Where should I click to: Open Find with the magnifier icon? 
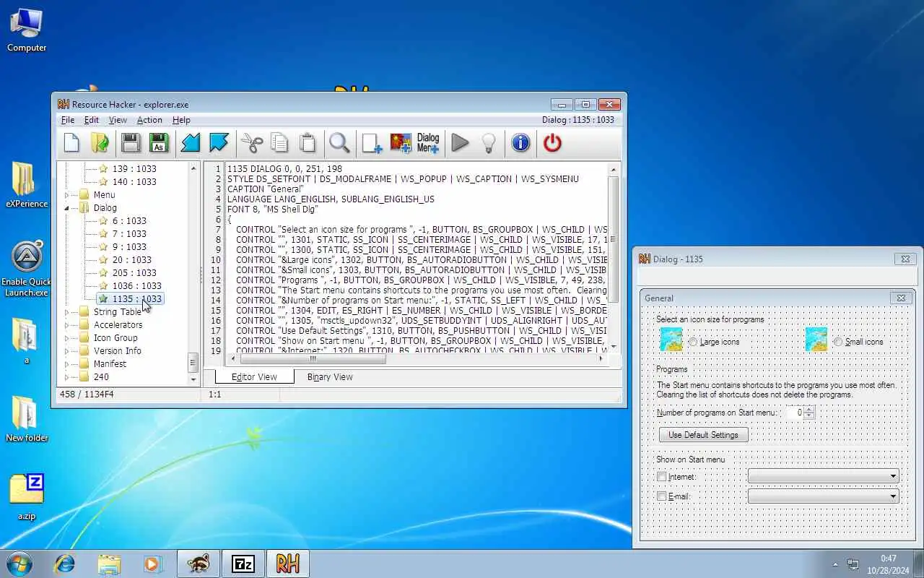[339, 143]
